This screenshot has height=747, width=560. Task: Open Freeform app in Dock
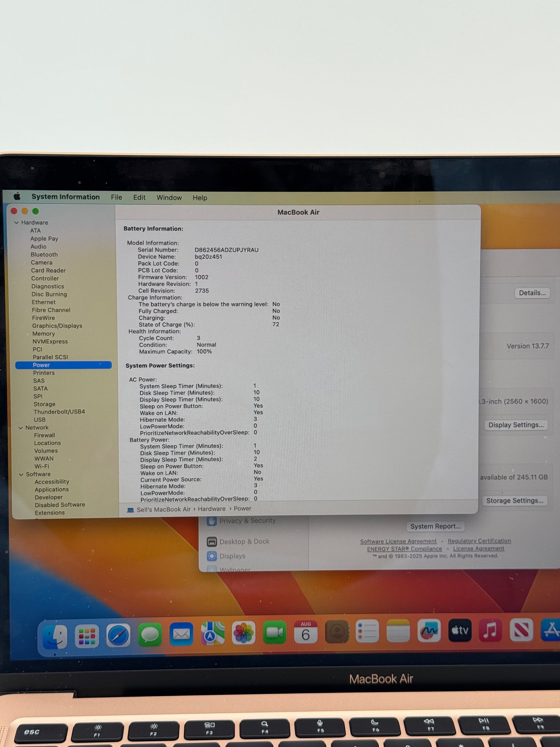click(429, 630)
